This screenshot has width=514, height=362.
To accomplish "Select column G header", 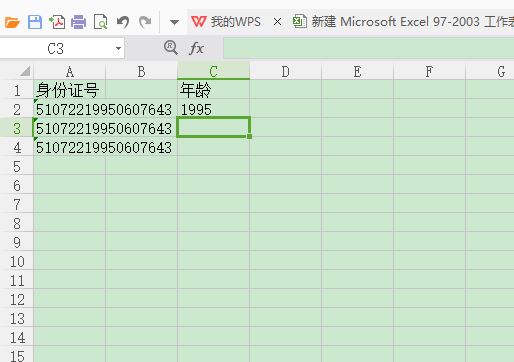I will (x=490, y=71).
